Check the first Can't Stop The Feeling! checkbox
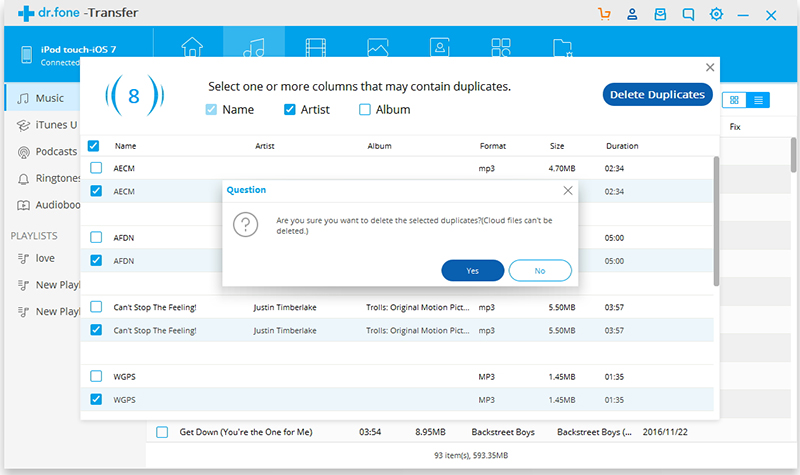 pyautogui.click(x=96, y=307)
